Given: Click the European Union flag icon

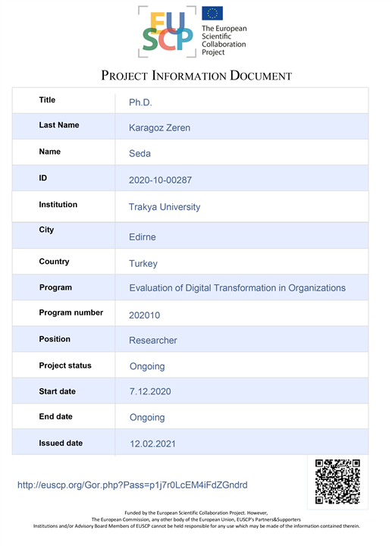Looking at the screenshot, I should coord(212,13).
